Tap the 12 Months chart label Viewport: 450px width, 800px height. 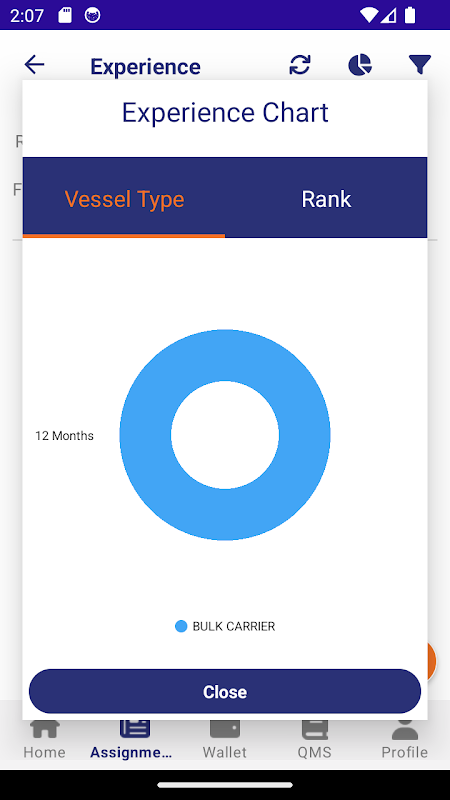coord(64,436)
